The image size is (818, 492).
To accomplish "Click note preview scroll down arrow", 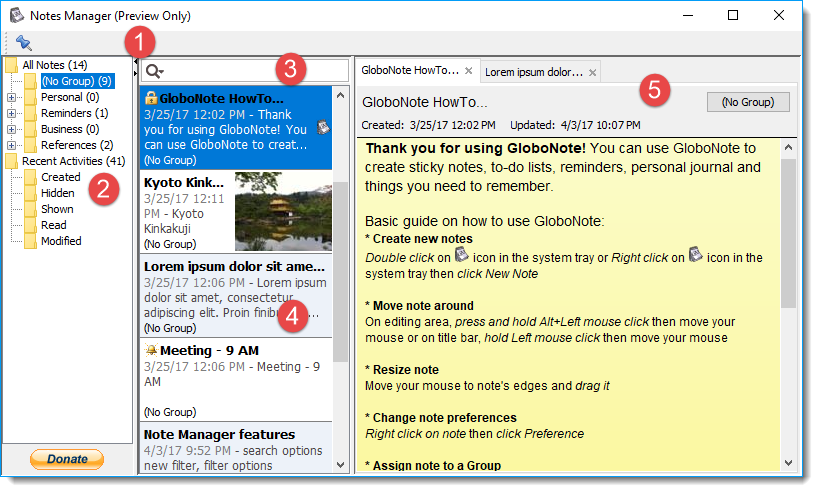I will [788, 462].
